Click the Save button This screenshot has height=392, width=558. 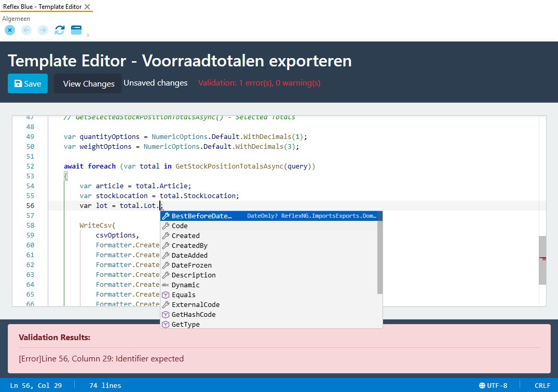coord(28,83)
